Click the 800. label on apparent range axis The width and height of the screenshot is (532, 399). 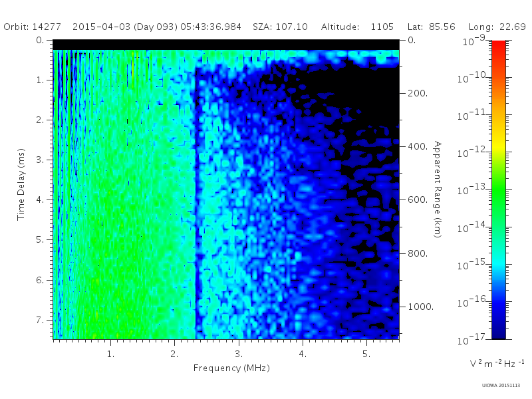418,253
